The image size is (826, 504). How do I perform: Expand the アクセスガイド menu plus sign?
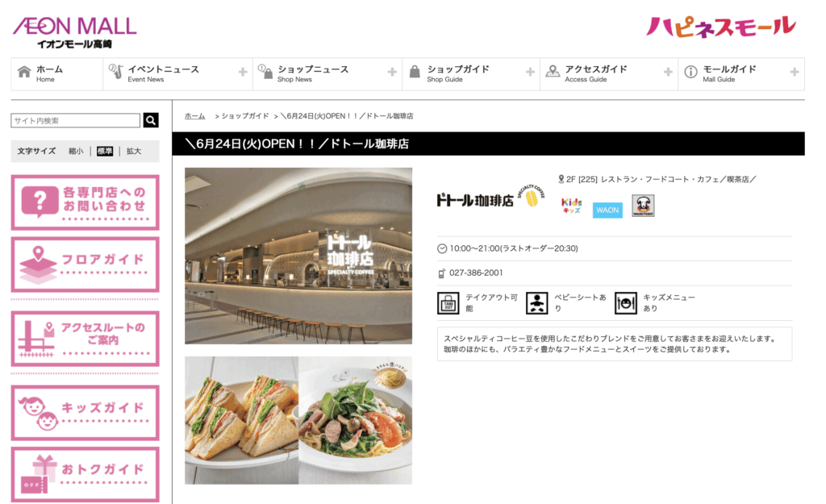pos(668,72)
